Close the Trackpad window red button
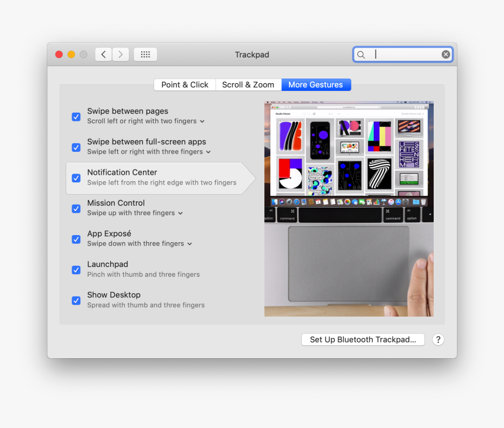Image resolution: width=504 pixels, height=428 pixels. [x=59, y=55]
